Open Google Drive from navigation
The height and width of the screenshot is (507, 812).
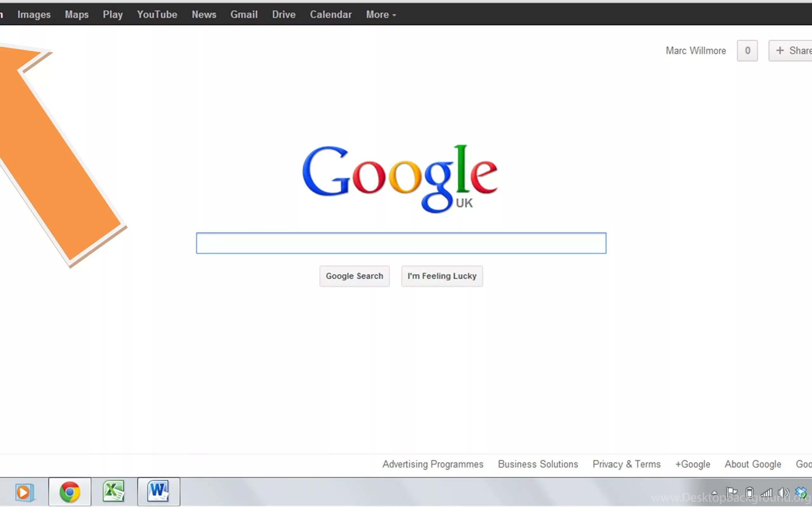pyautogui.click(x=284, y=14)
